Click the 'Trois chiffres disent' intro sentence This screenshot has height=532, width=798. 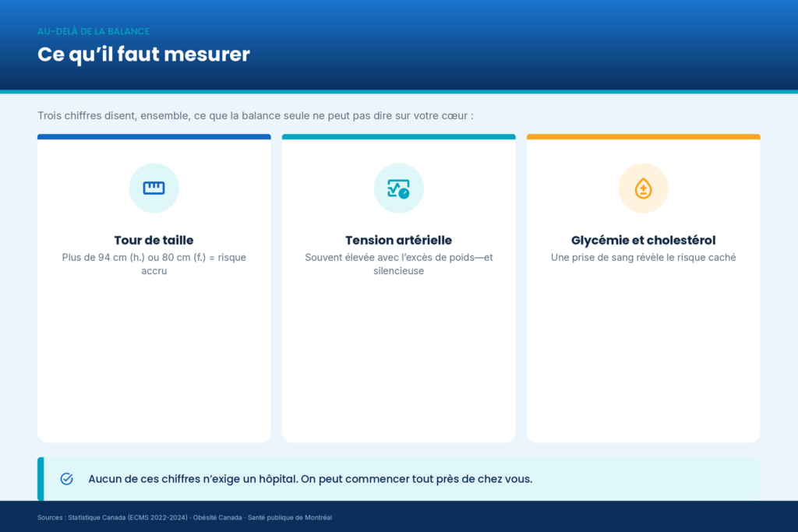256,116
